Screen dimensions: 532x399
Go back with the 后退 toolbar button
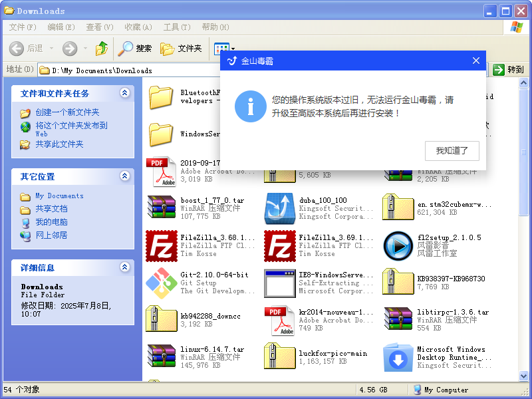pos(26,49)
